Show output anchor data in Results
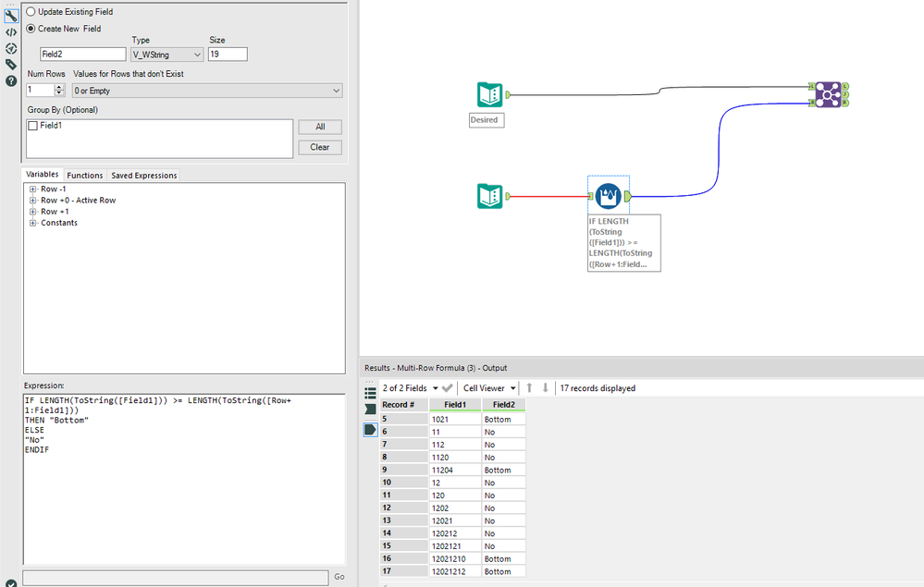The width and height of the screenshot is (924, 587). (x=370, y=430)
